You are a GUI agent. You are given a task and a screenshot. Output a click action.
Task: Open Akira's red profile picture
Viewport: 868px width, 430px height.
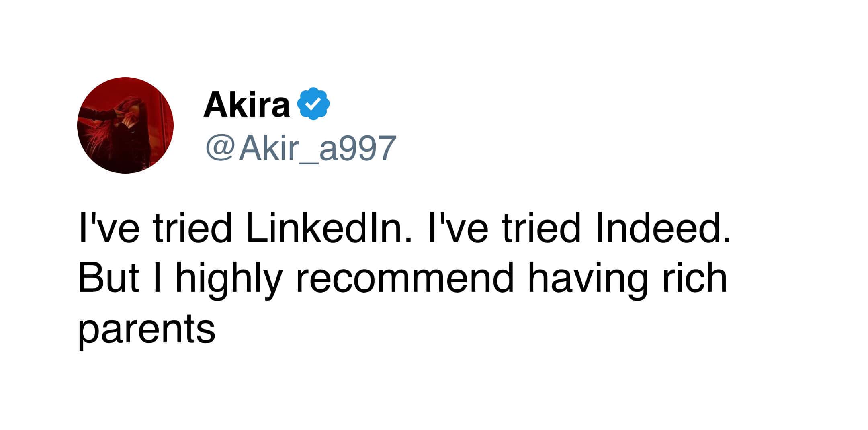click(x=125, y=125)
